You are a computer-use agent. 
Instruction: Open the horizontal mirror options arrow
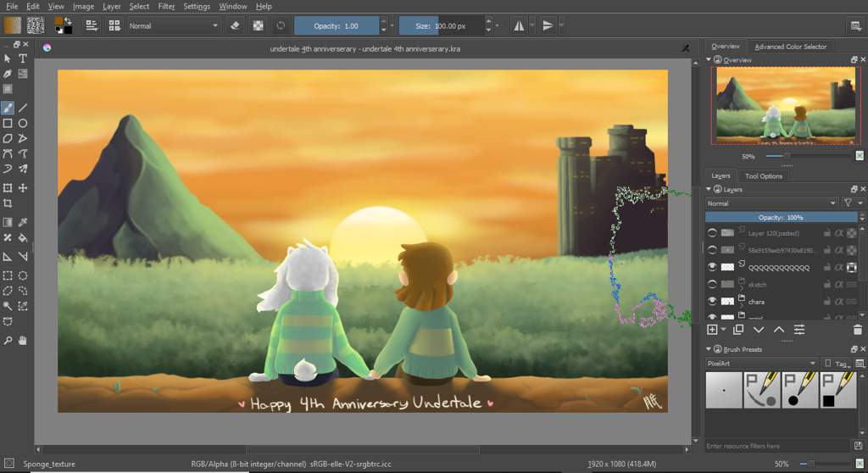(x=532, y=25)
